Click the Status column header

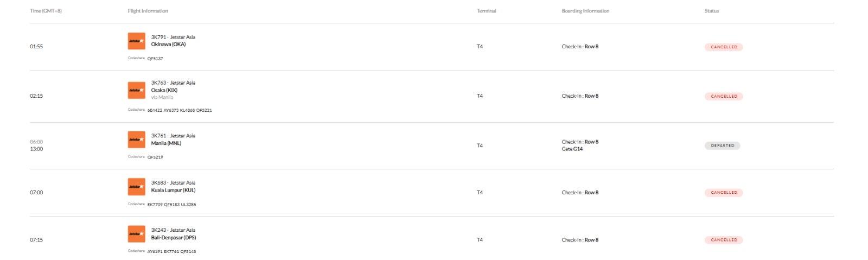[x=711, y=11]
